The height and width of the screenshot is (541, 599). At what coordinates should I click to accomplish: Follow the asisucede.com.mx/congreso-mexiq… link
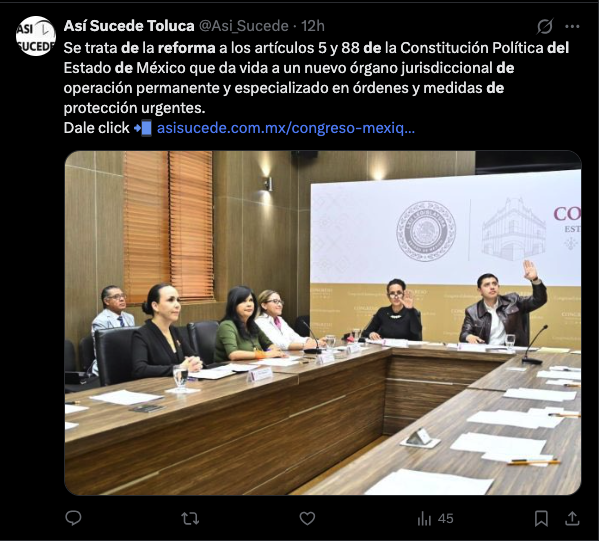click(x=286, y=128)
